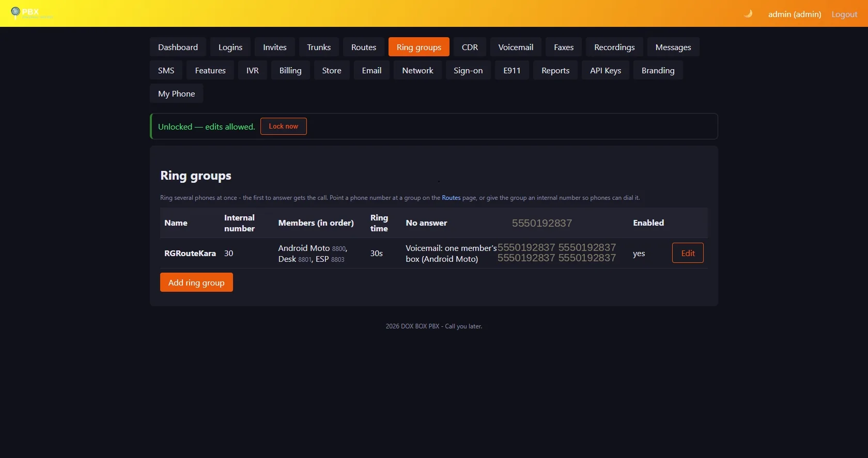Click the Enabled column header
The image size is (868, 458).
(x=648, y=223)
